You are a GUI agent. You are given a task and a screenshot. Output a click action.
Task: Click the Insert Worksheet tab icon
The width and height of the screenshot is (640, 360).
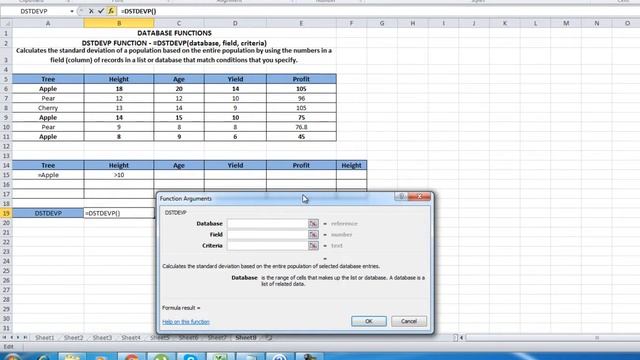tap(269, 338)
